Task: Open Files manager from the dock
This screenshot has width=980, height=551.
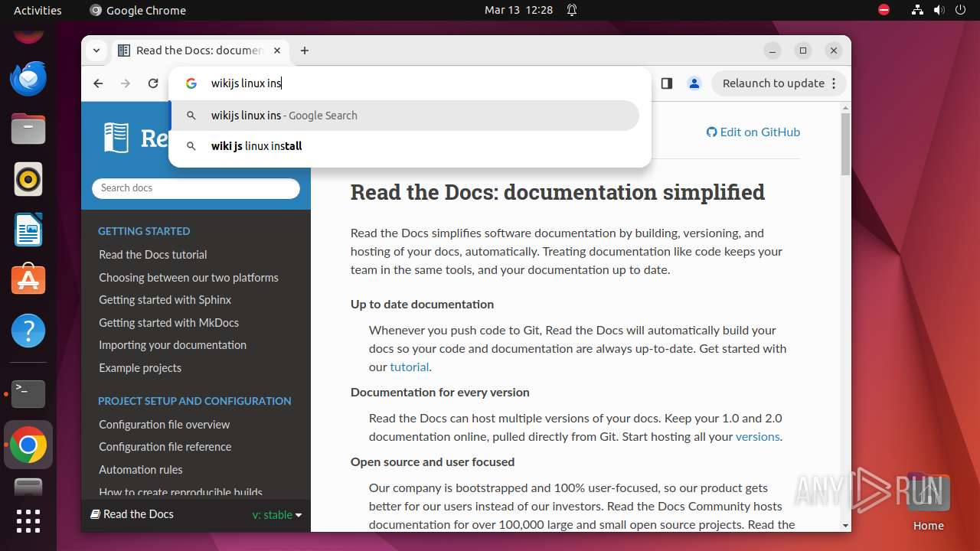Action: [x=28, y=129]
